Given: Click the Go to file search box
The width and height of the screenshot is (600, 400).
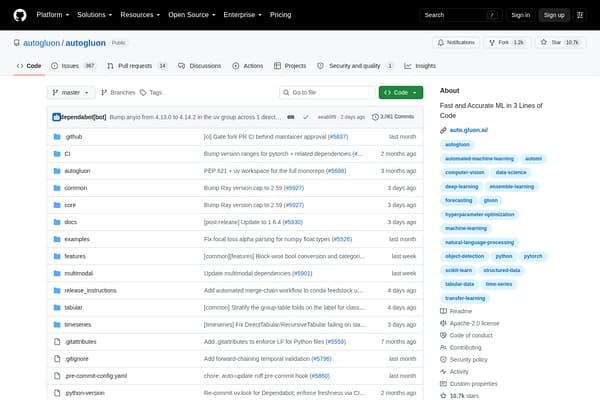Looking at the screenshot, I should pyautogui.click(x=327, y=93).
